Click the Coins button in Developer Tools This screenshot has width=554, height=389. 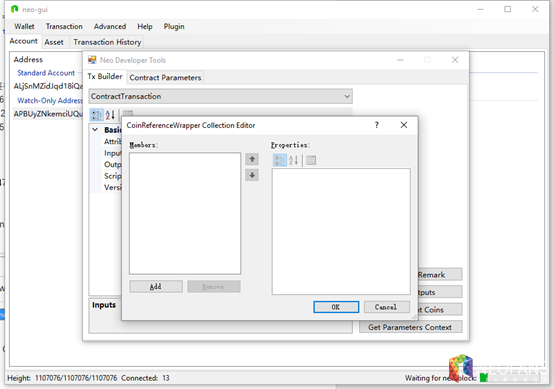440,310
